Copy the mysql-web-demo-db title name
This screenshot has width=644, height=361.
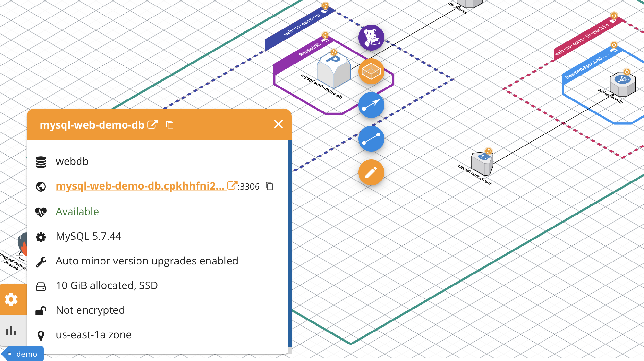(170, 125)
